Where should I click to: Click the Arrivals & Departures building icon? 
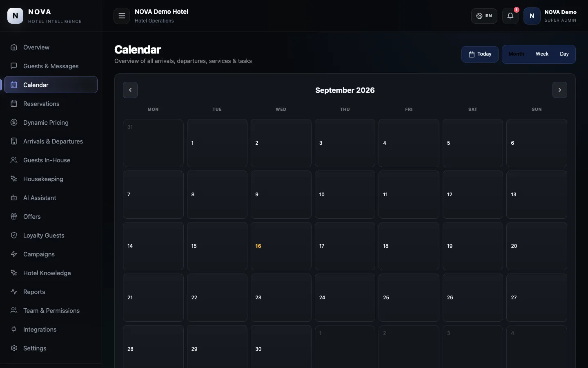point(14,141)
